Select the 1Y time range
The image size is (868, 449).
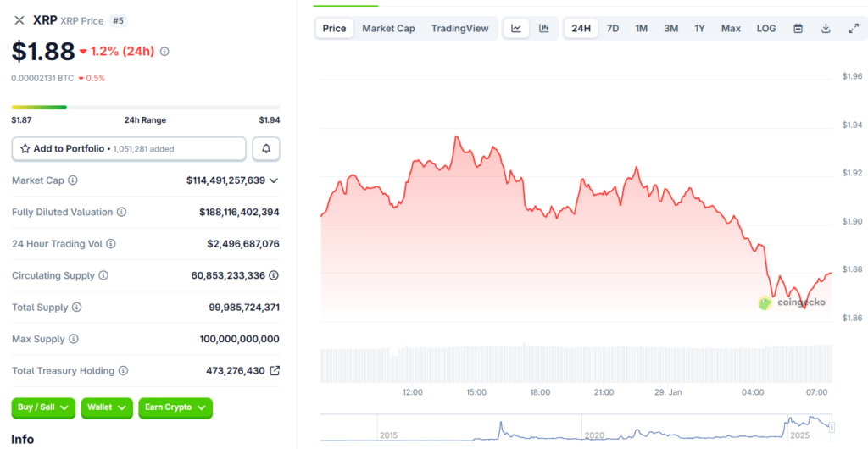[699, 28]
